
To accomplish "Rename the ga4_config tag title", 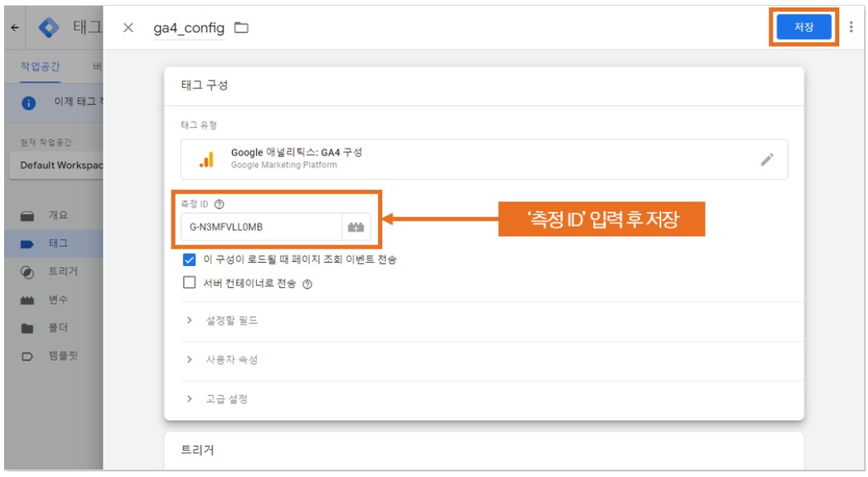I will click(189, 28).
